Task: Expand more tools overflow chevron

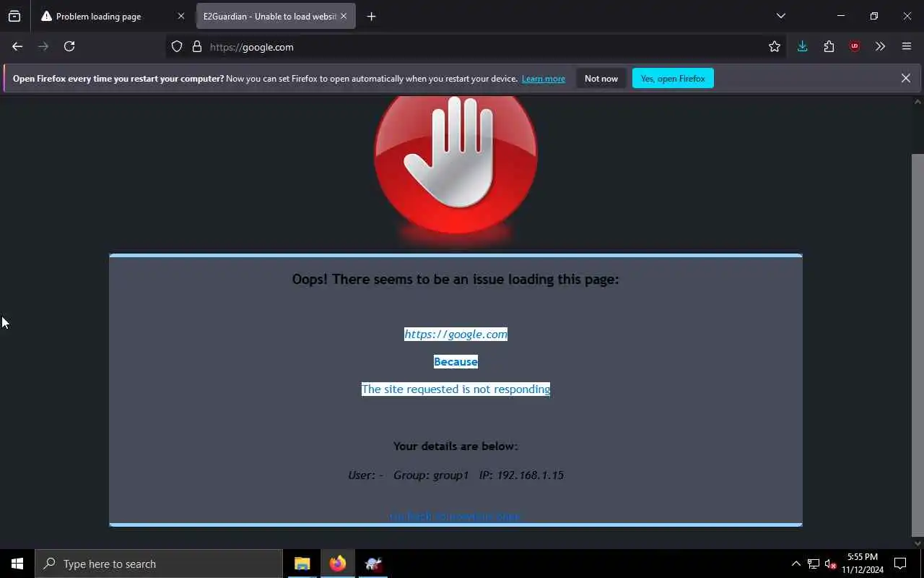Action: 880,46
